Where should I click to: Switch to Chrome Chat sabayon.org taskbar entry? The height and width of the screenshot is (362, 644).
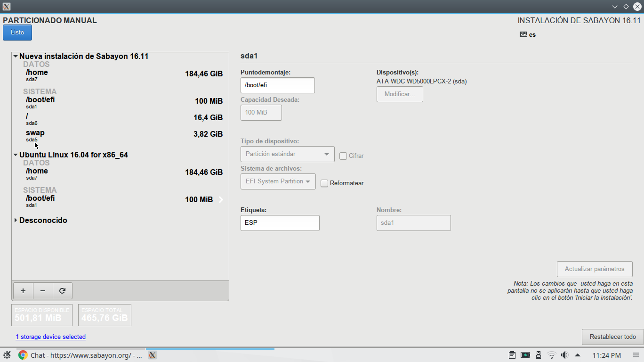80,355
